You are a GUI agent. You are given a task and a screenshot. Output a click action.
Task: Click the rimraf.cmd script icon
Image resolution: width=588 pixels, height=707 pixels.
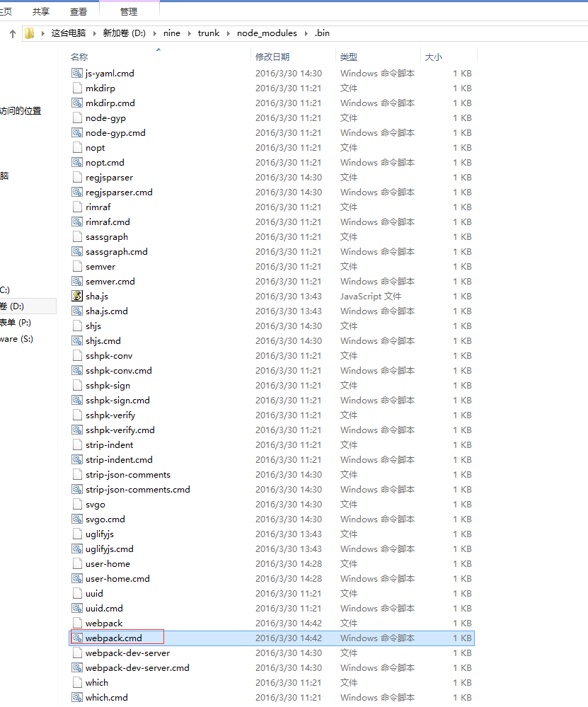[77, 222]
